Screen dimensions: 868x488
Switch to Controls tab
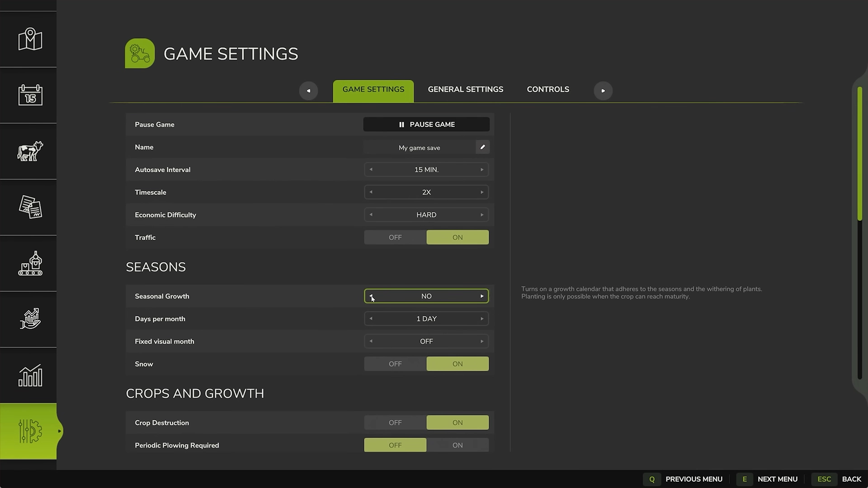[547, 89]
